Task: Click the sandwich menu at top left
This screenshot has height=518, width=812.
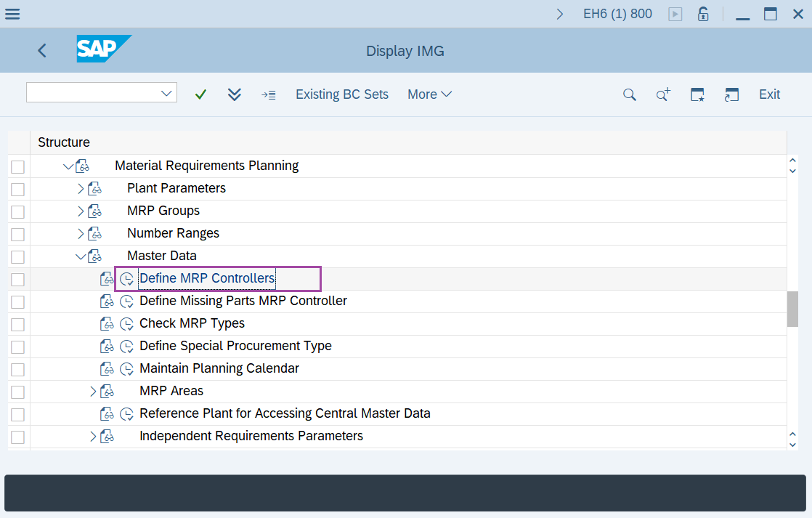Action: click(12, 13)
